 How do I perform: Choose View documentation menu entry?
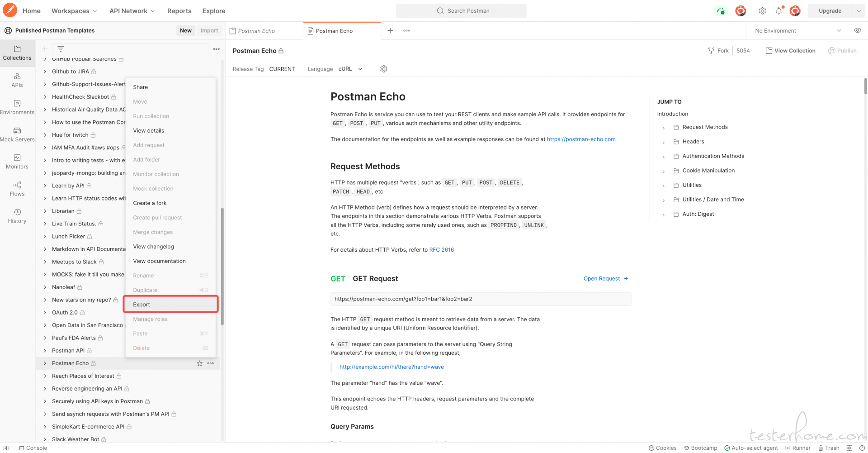point(171,261)
